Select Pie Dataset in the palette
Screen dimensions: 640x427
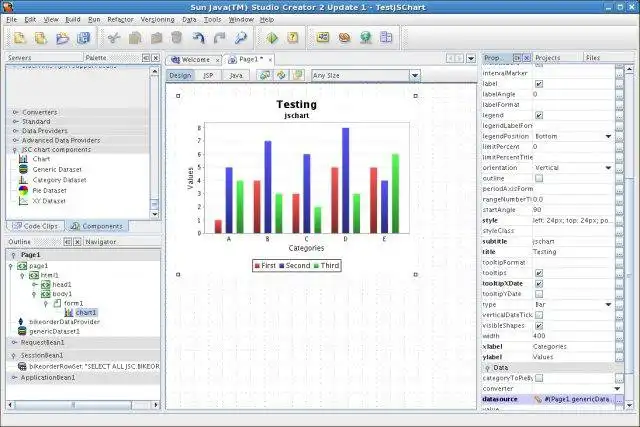click(49, 191)
